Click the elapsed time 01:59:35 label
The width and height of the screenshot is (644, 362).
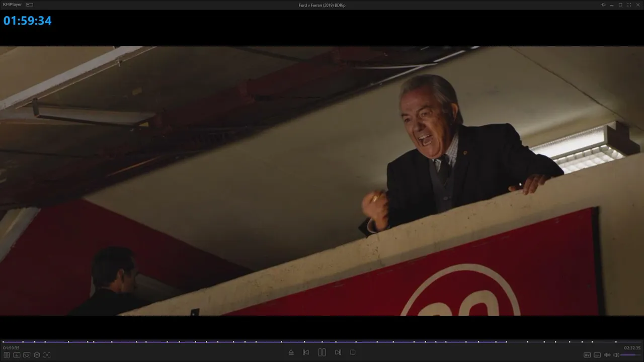pyautogui.click(x=11, y=348)
